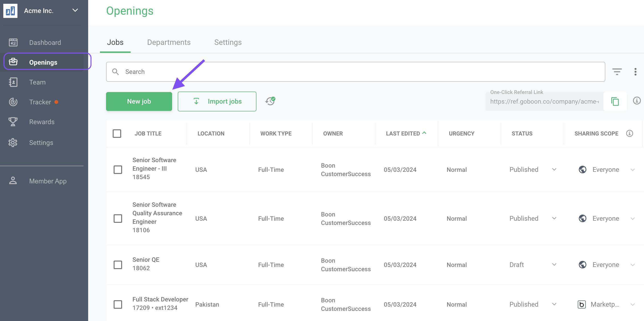Open status dropdown for Senior Software Engineer - III

(554, 169)
